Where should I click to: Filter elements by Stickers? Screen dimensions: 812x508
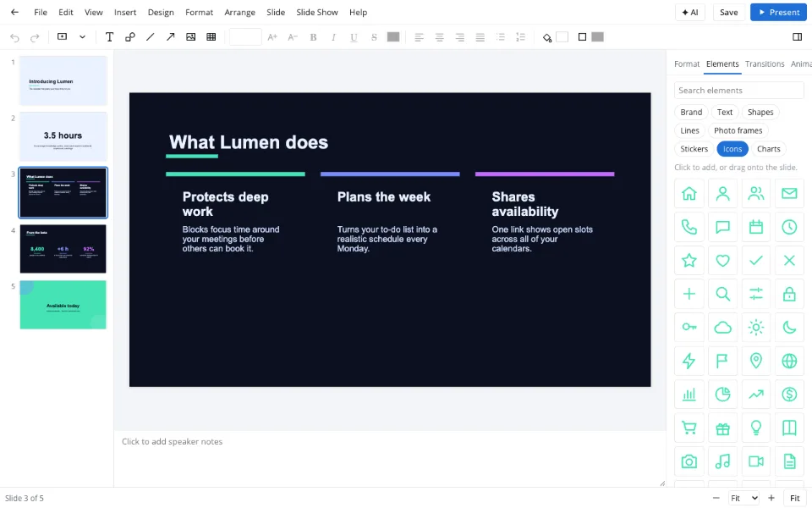[694, 149]
